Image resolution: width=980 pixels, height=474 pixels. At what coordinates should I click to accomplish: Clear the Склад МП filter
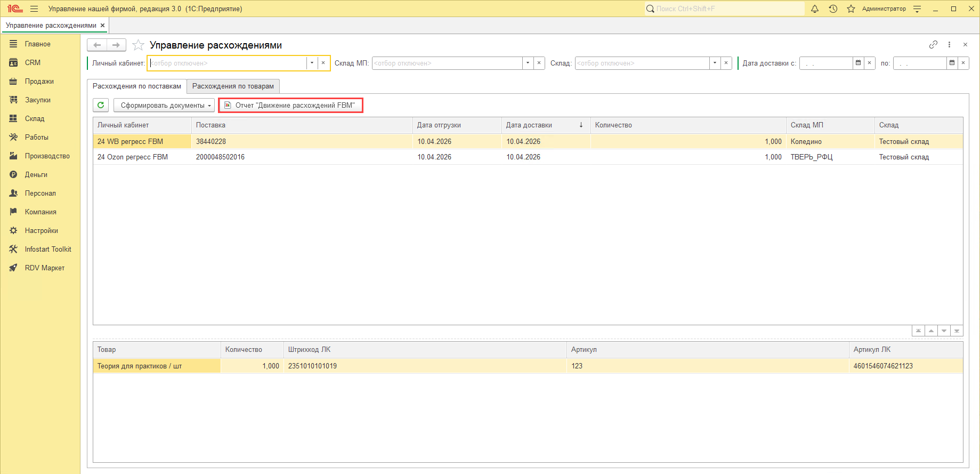[539, 63]
